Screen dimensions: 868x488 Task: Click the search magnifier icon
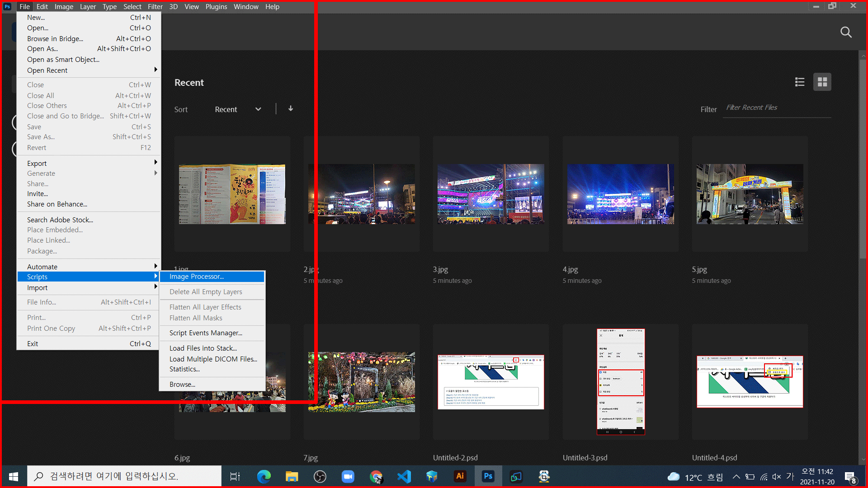point(846,32)
